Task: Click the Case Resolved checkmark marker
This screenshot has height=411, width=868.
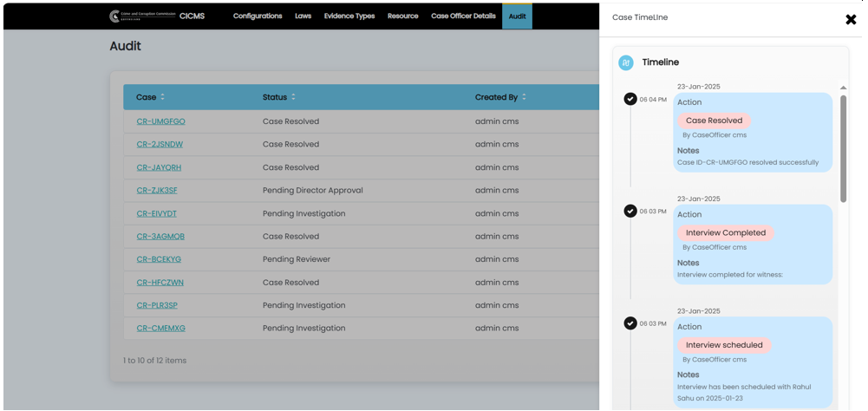Action: click(x=630, y=99)
